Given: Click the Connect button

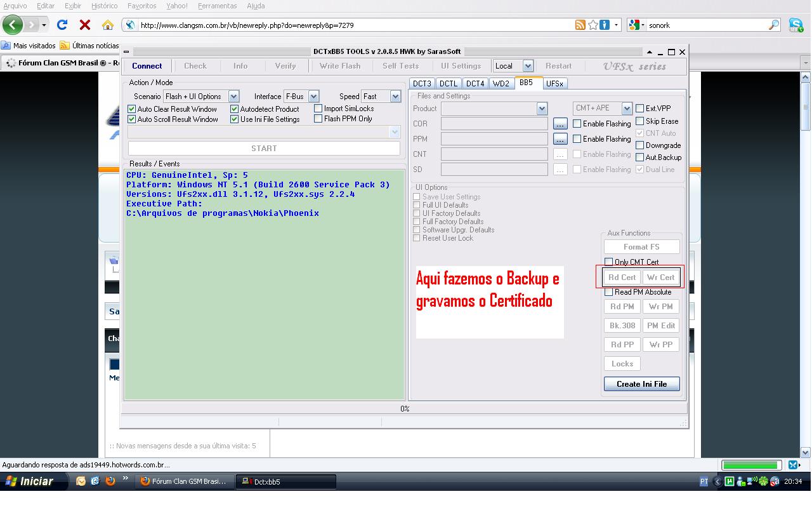Looking at the screenshot, I should pyautogui.click(x=147, y=66).
